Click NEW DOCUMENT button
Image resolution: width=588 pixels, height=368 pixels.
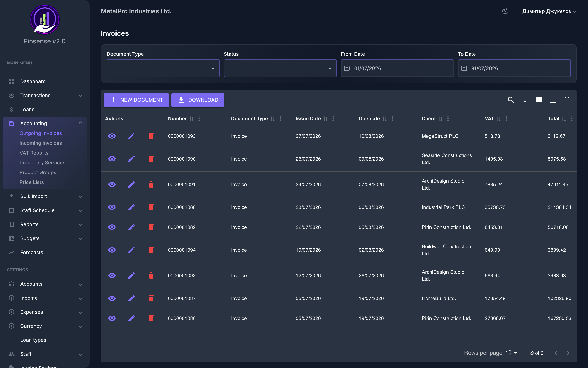tap(136, 100)
